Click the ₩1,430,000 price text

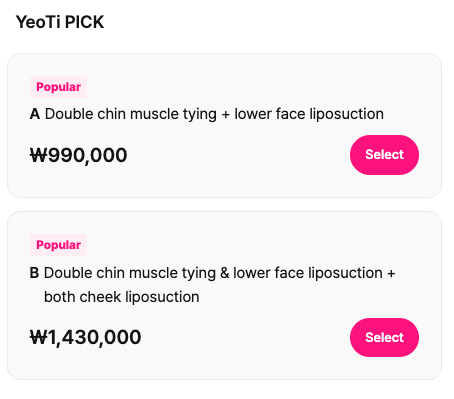tap(86, 337)
